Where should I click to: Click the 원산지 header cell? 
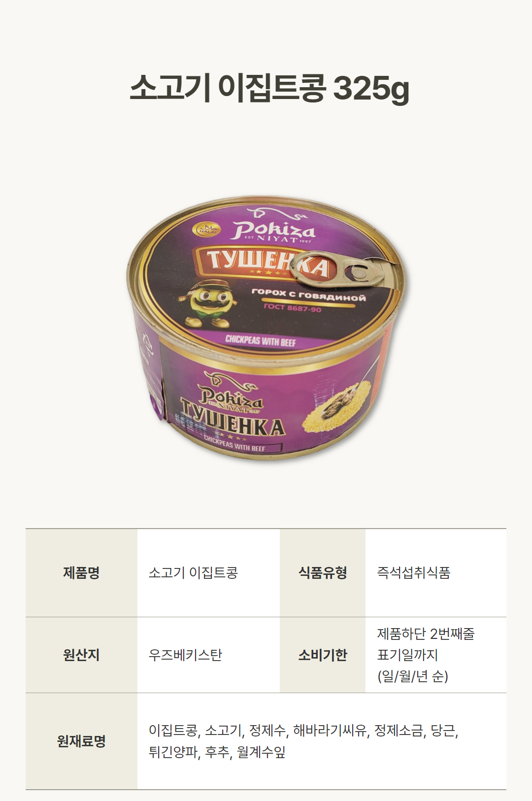[x=81, y=655]
